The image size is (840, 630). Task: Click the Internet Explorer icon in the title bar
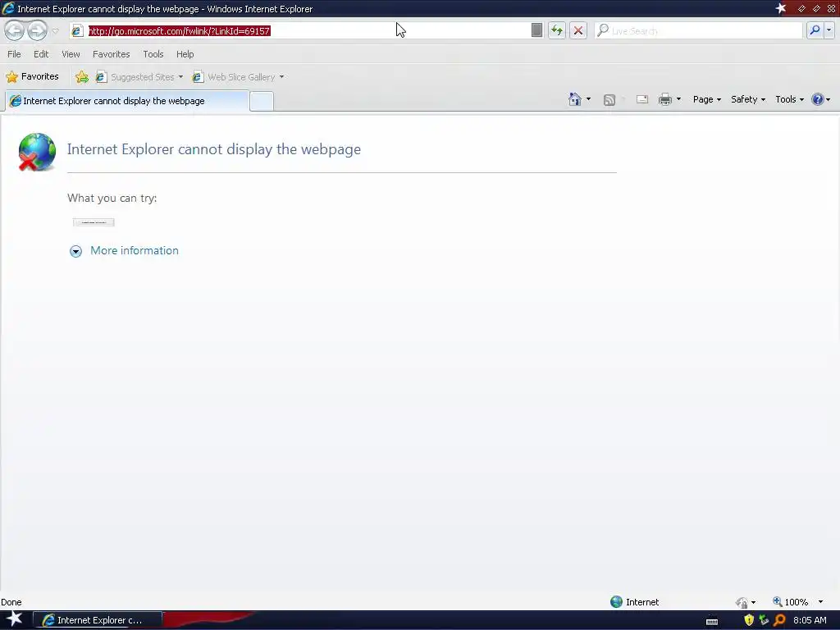coord(8,8)
